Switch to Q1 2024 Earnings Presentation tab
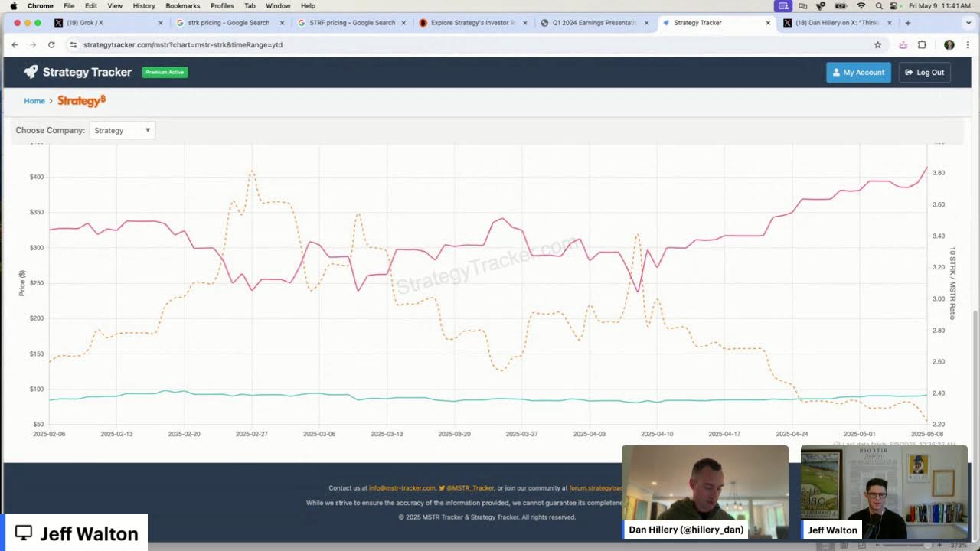The width and height of the screenshot is (980, 551). 593,23
